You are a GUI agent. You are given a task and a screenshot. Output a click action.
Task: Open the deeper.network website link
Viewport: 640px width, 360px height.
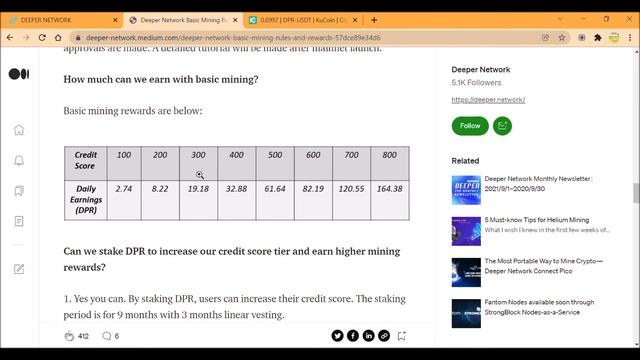tap(488, 100)
